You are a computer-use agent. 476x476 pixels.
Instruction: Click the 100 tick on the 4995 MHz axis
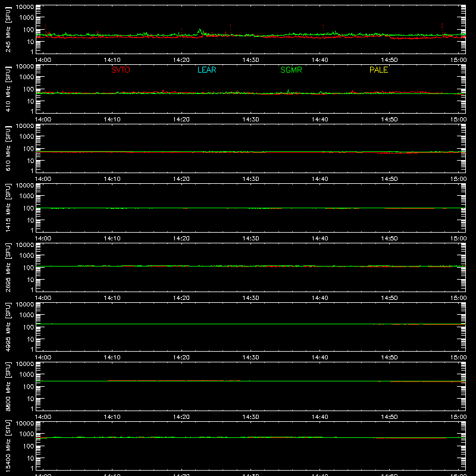tap(29, 327)
